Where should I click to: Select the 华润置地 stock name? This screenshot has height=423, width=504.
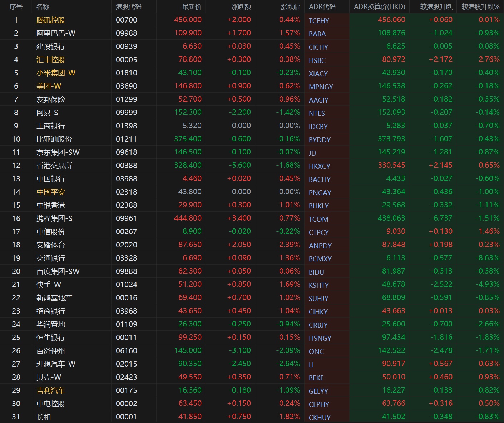click(x=51, y=324)
